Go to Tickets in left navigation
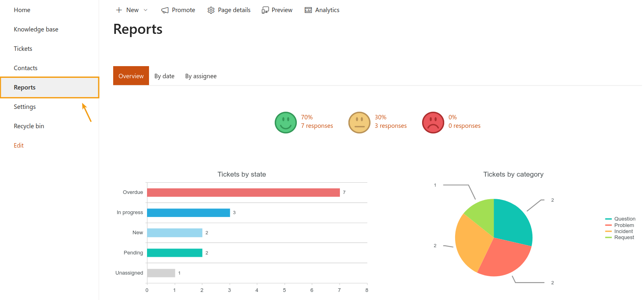 click(x=23, y=49)
